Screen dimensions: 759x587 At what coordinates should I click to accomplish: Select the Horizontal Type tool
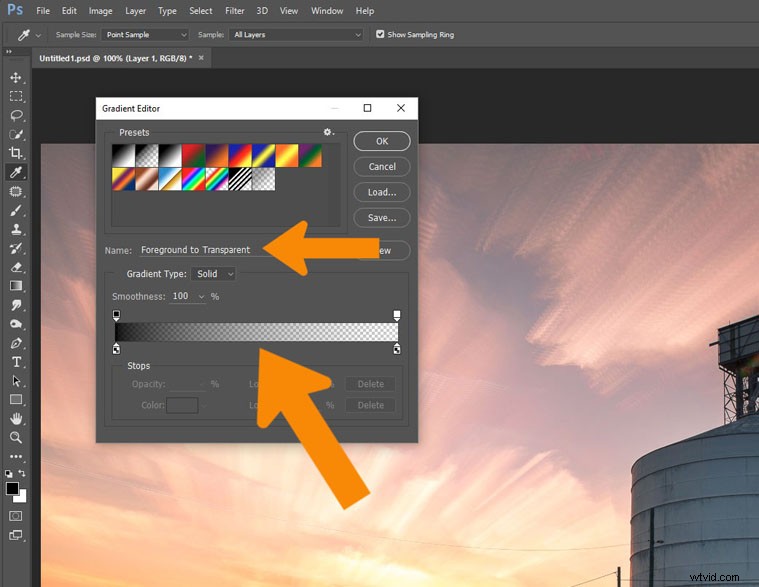click(15, 361)
